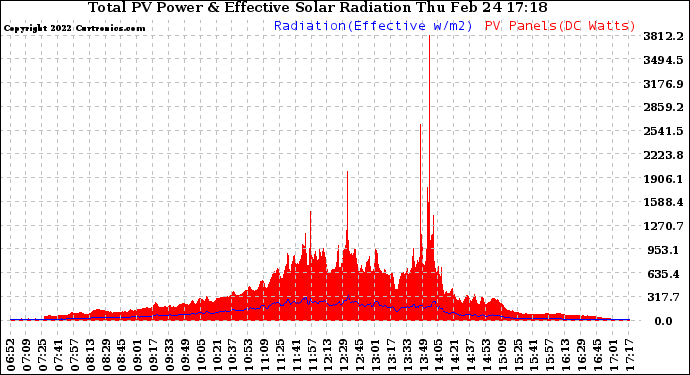Click the 14:21 time axis label

[x=455, y=355]
